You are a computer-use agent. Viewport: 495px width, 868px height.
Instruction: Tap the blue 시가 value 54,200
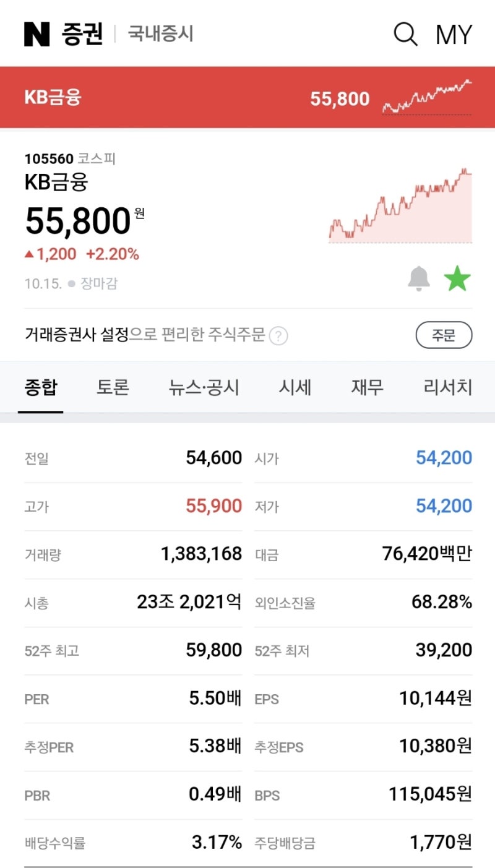coord(444,458)
